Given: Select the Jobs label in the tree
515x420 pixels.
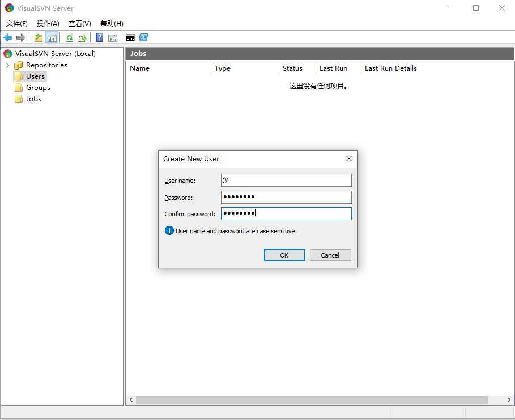Looking at the screenshot, I should click(x=33, y=99).
